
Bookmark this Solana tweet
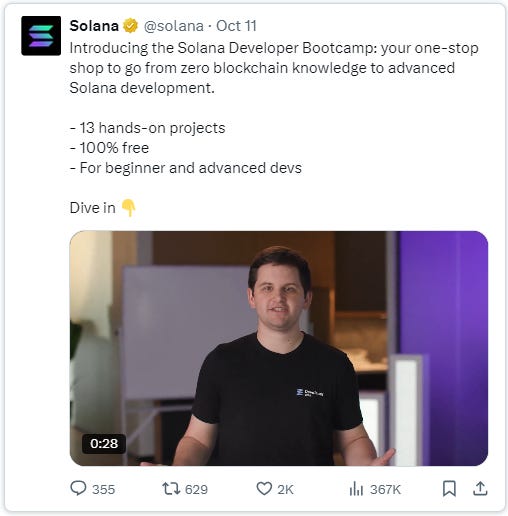(x=449, y=489)
